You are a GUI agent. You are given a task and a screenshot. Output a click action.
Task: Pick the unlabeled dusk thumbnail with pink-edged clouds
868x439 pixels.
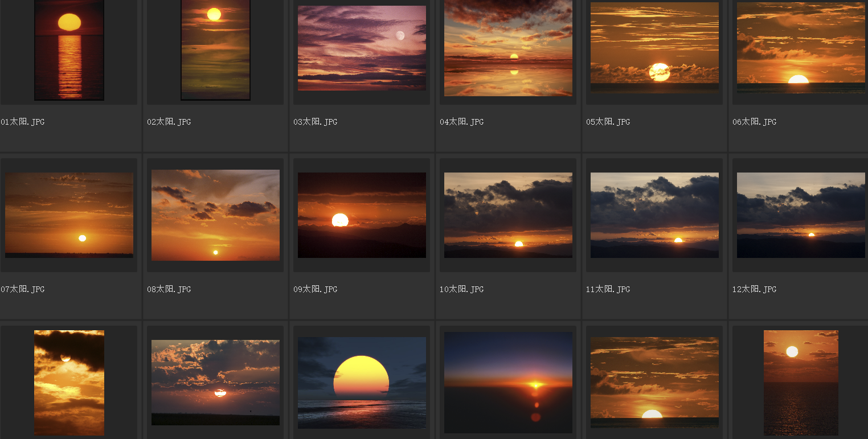click(215, 383)
